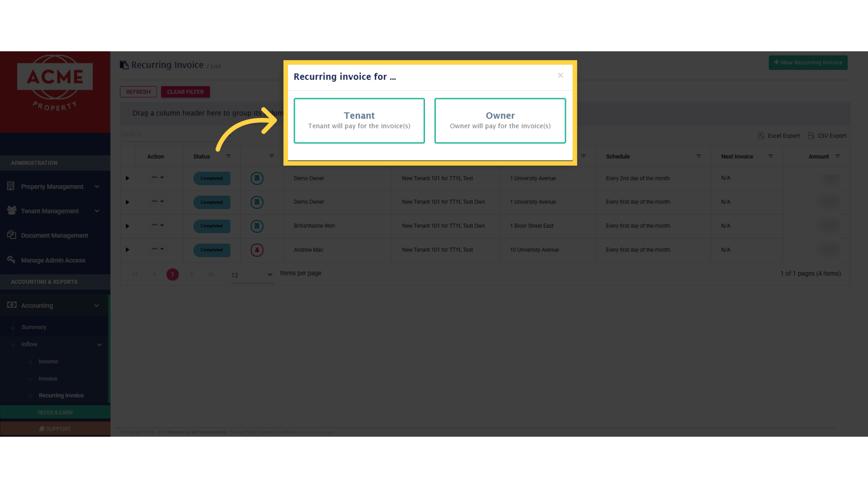868x488 pixels.
Task: Open filter icon on Amount column
Action: pyautogui.click(x=838, y=156)
